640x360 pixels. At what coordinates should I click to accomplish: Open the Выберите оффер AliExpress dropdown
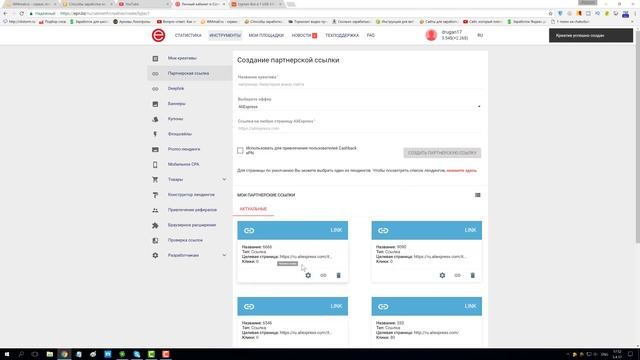(359, 107)
